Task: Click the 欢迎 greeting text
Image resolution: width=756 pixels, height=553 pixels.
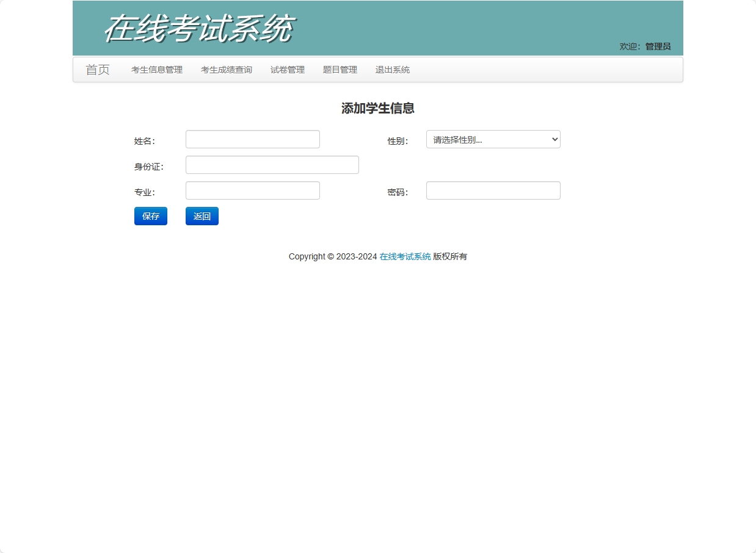Action: pyautogui.click(x=628, y=46)
